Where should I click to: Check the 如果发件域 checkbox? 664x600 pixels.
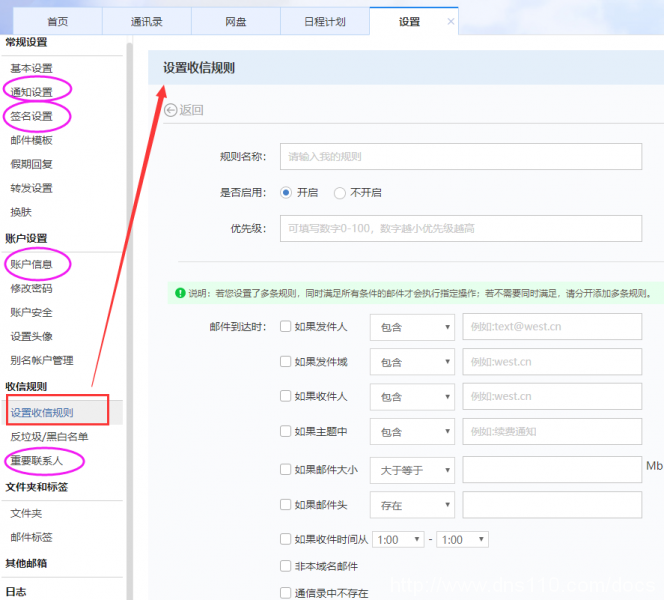tap(285, 362)
